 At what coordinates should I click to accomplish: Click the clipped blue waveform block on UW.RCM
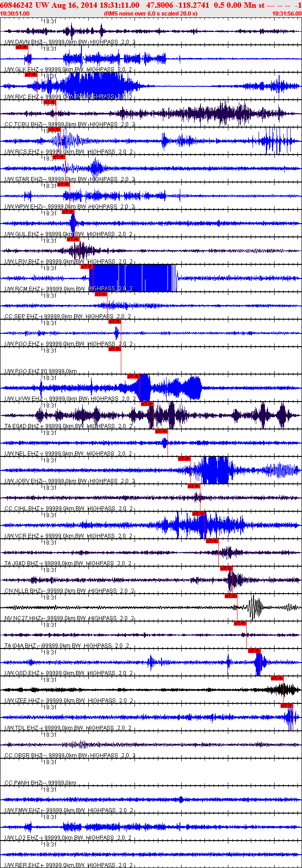(133, 278)
